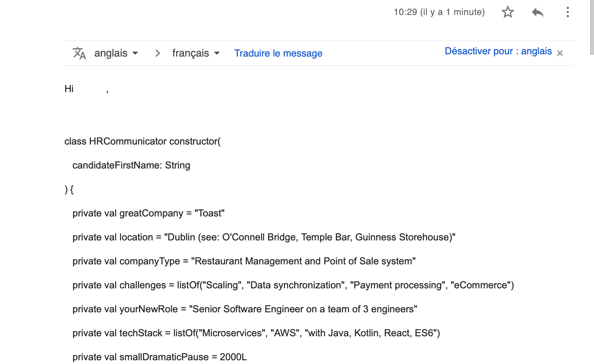Image resolution: width=594 pixels, height=364 pixels.
Task: Click the class HRCommunicator constructor line
Action: [142, 141]
